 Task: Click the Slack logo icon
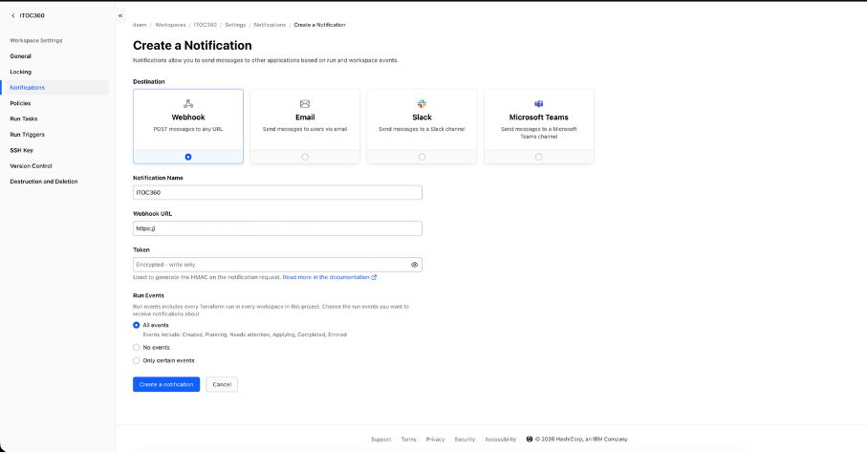pyautogui.click(x=422, y=103)
